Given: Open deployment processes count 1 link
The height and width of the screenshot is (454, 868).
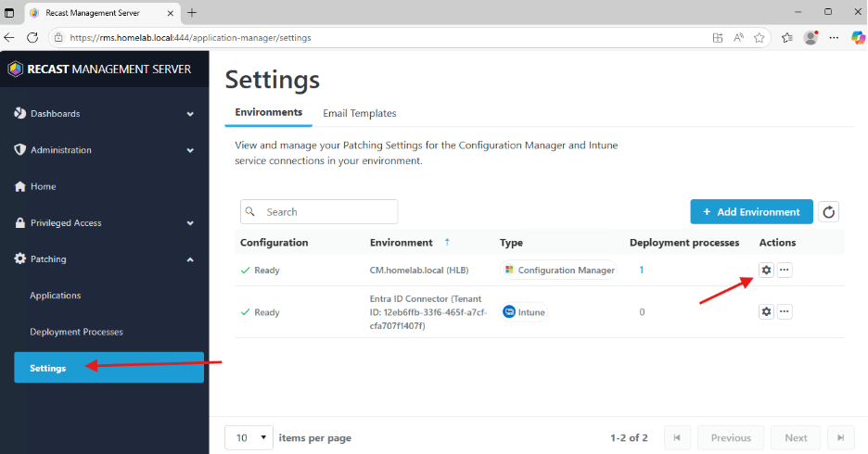Looking at the screenshot, I should (x=642, y=270).
